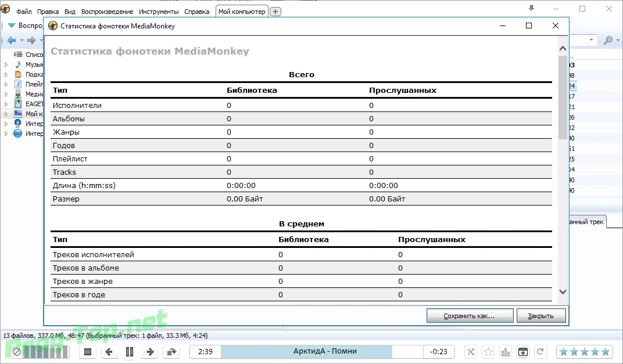Minimize the statistics dialog window
623x364 pixels.
tap(503, 26)
